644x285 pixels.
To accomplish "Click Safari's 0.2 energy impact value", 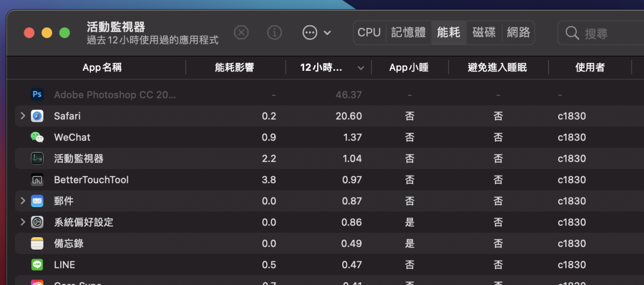I will click(269, 116).
